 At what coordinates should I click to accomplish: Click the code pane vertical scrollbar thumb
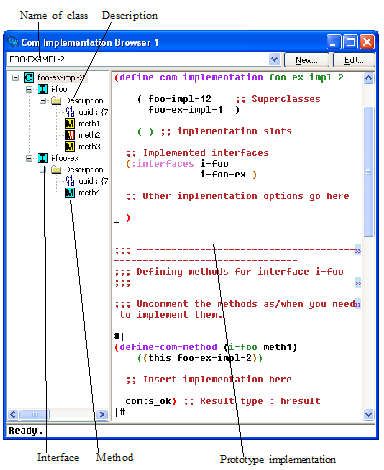(x=368, y=172)
